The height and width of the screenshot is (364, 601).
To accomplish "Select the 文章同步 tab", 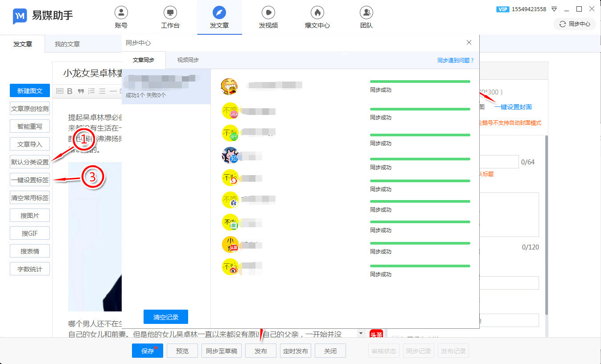I will [144, 60].
